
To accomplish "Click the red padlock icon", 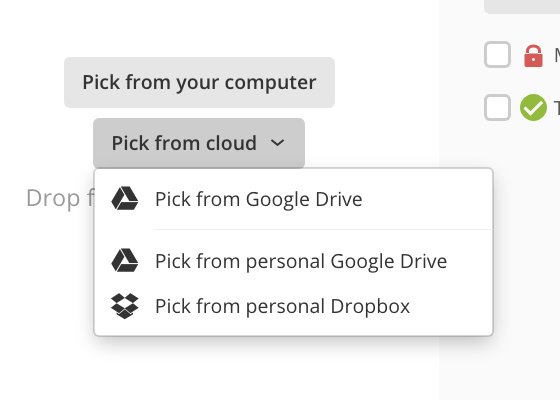I will [533, 56].
